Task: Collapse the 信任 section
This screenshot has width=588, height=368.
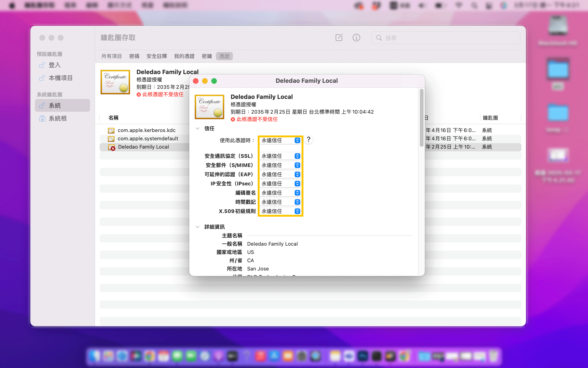Action: click(x=198, y=128)
